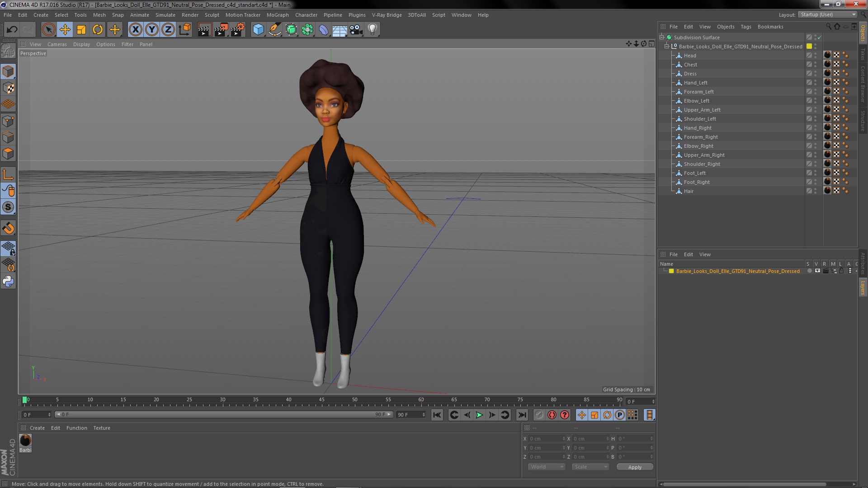Render current view clapper icon
This screenshot has width=868, height=488.
204,30
